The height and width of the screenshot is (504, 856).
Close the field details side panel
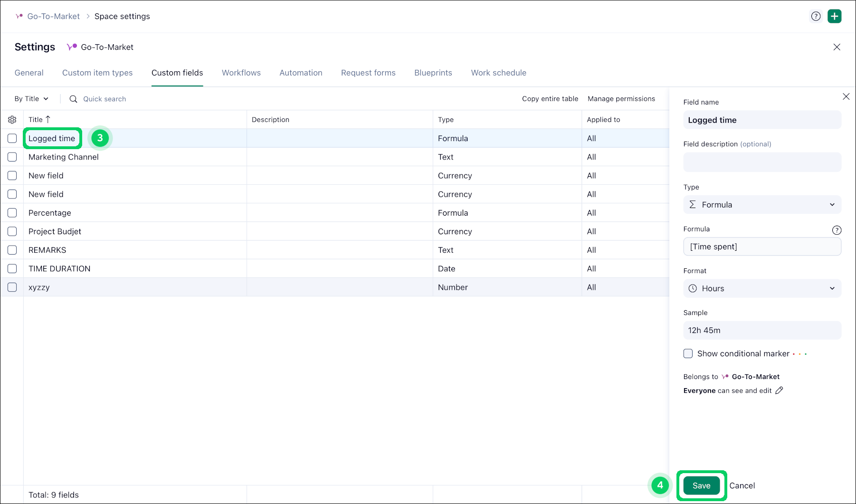point(846,96)
